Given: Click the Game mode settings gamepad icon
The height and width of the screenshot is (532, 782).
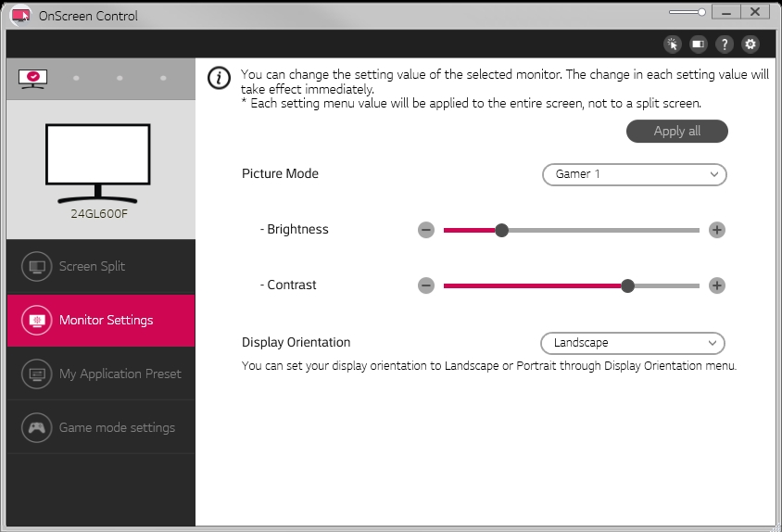Looking at the screenshot, I should coord(36,427).
